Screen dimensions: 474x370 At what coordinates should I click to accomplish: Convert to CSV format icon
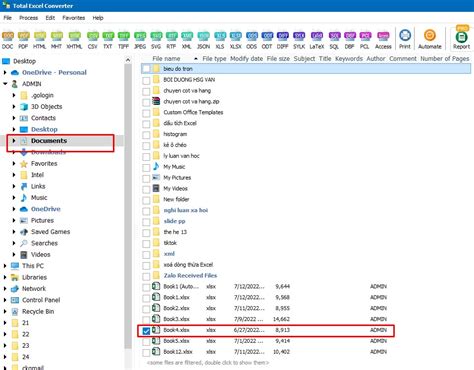[93, 40]
